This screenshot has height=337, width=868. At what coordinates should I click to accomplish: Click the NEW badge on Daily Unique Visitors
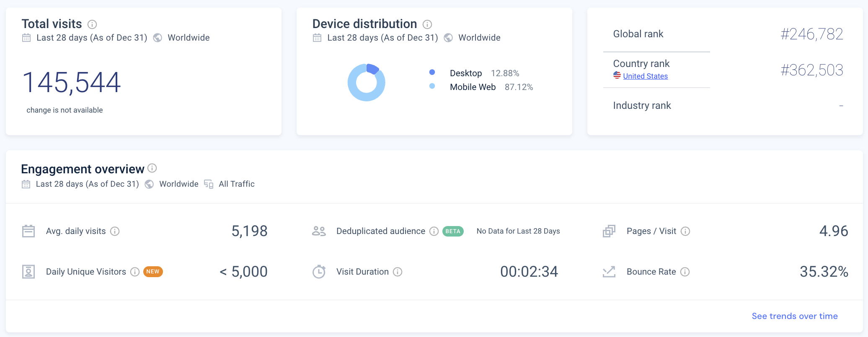click(x=153, y=272)
